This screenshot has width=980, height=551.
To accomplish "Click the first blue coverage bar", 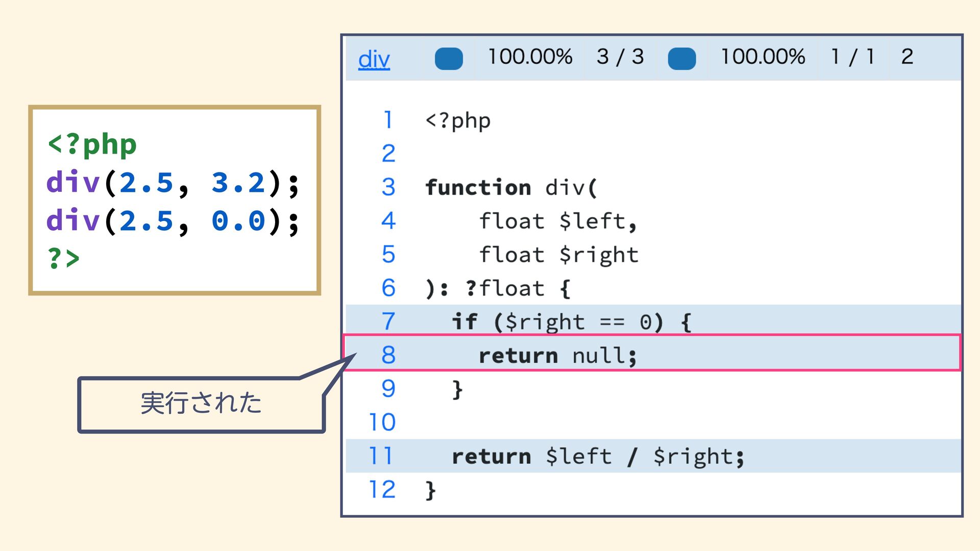I will [449, 58].
